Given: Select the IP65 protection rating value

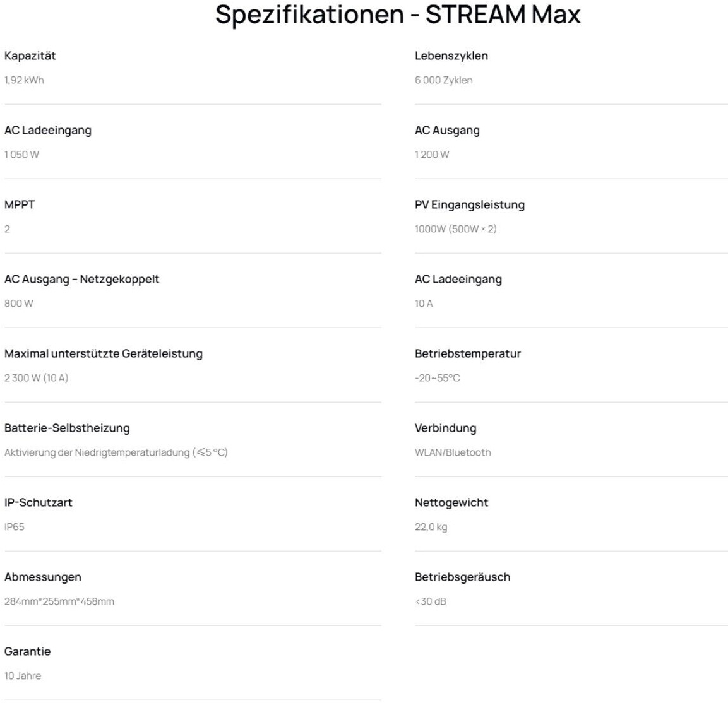Looking at the screenshot, I should coord(15,527).
